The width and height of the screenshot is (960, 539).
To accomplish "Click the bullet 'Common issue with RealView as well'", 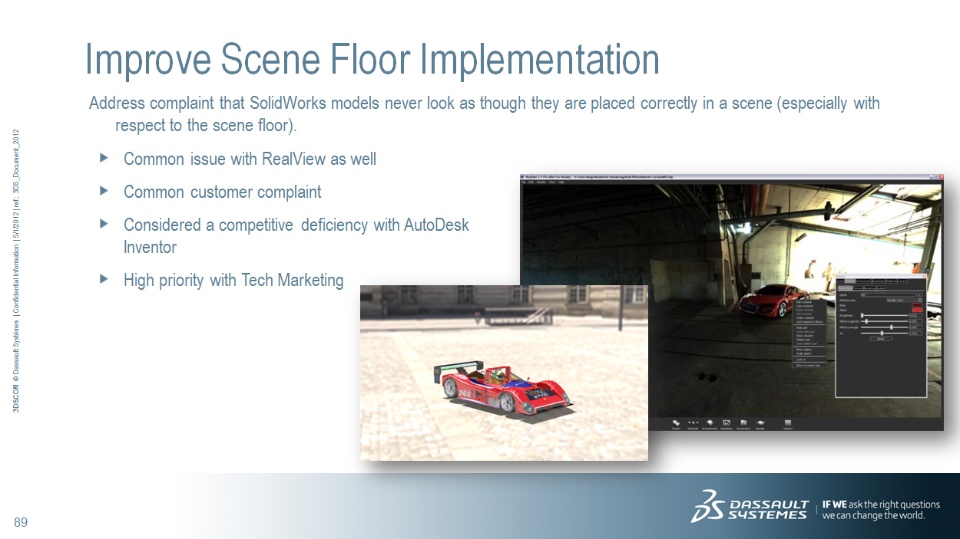I will click(250, 159).
